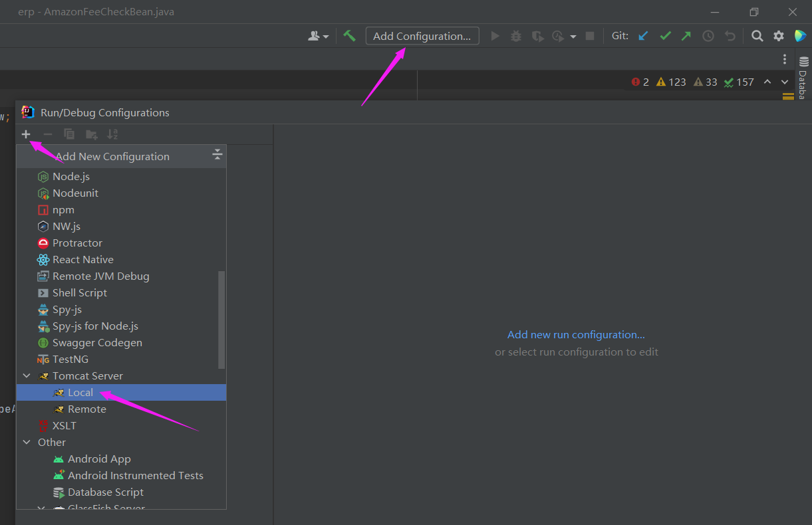Open Git Show History clock icon
812x525 pixels.
point(708,36)
